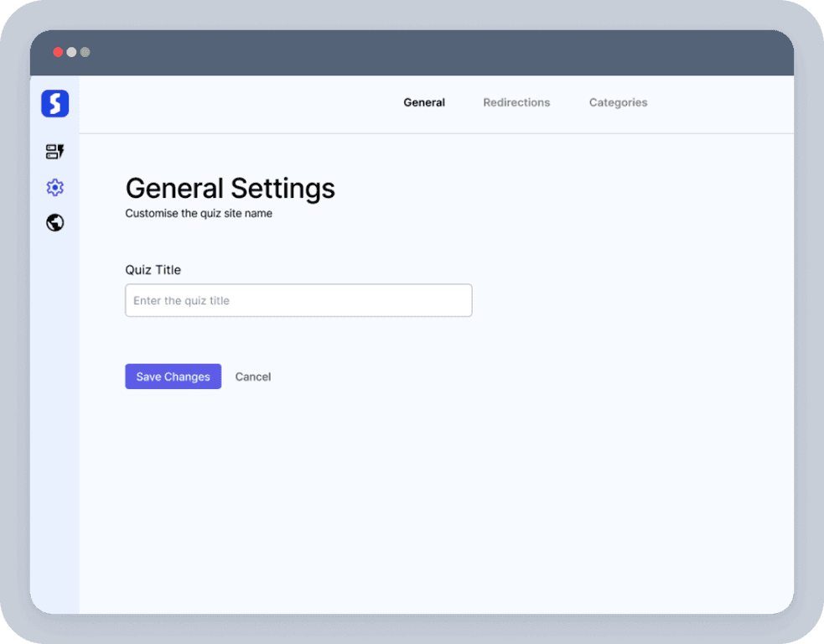Select the globe icon in sidebar
Image resolution: width=824 pixels, height=644 pixels.
pyautogui.click(x=54, y=223)
